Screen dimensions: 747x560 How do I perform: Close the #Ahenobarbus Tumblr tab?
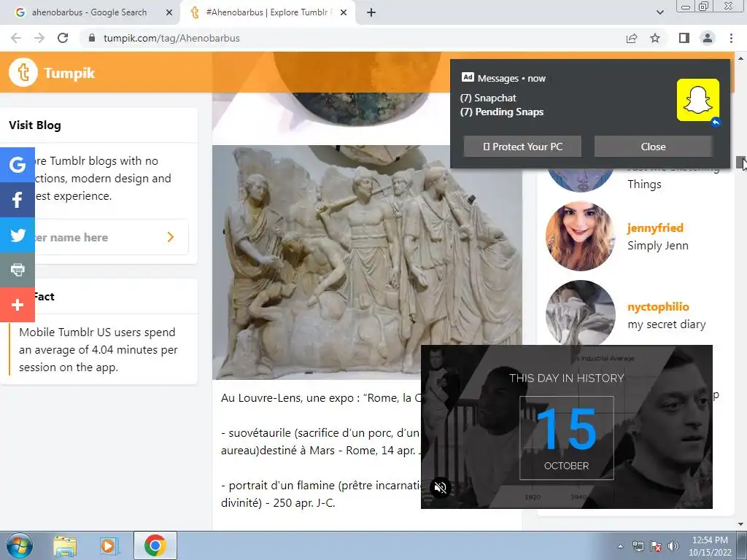pos(344,13)
